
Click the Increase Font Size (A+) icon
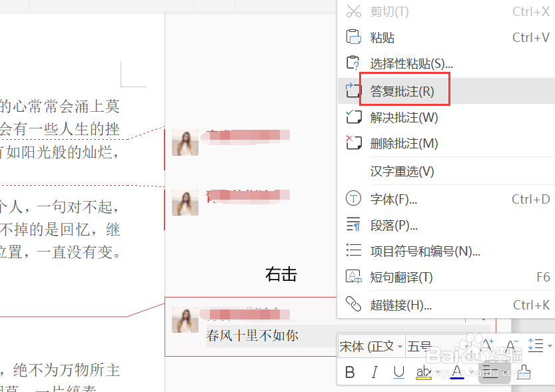[x=487, y=345]
